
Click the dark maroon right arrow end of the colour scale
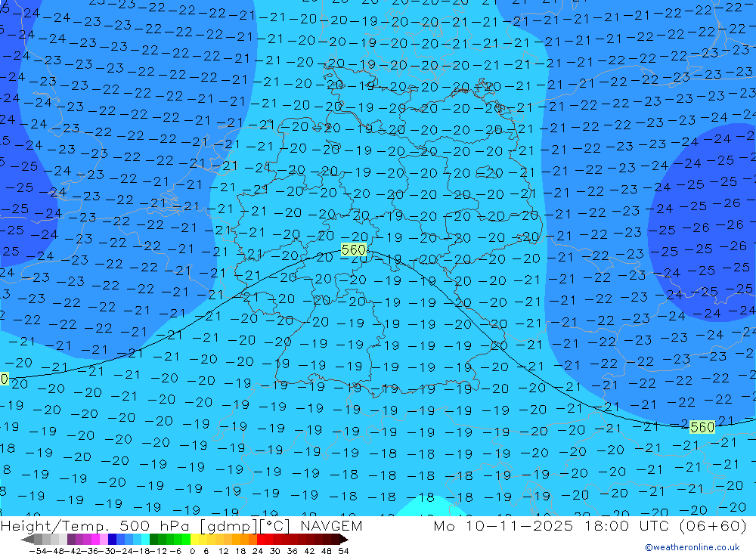344,540
